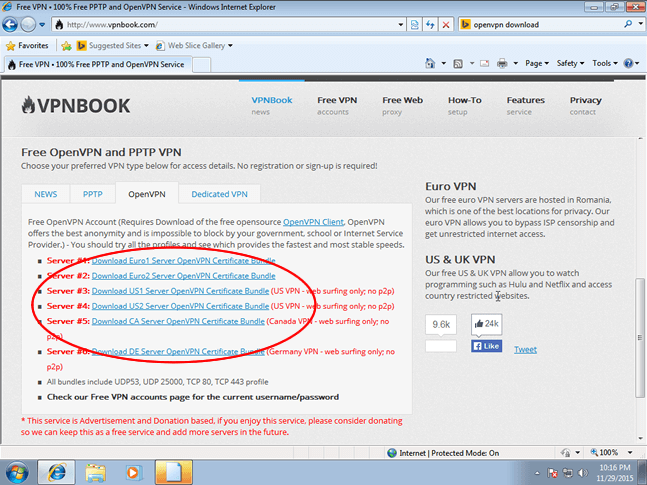Screen dimensions: 647x485
Task: Open Windows Media Player on taskbar
Action: tap(133, 473)
